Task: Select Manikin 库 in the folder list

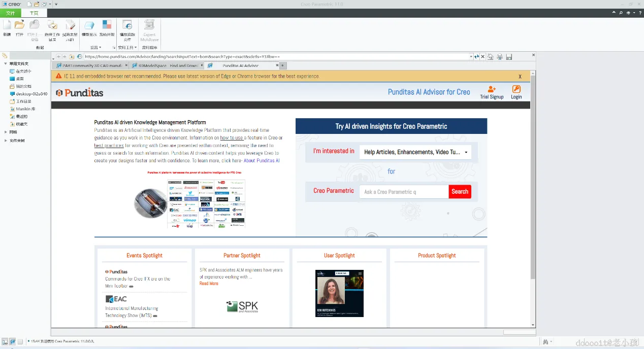Action: point(22,109)
